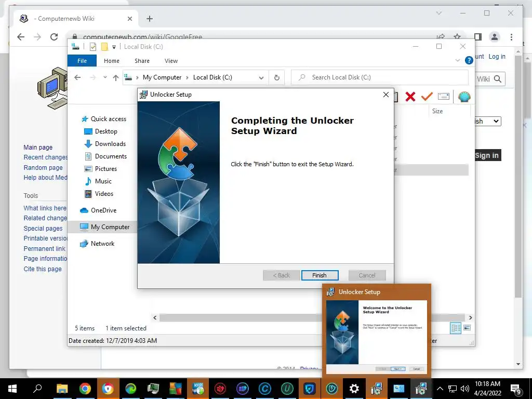Open Settings gear icon on the taskbar
This screenshot has height=399, width=532.
coord(354,389)
